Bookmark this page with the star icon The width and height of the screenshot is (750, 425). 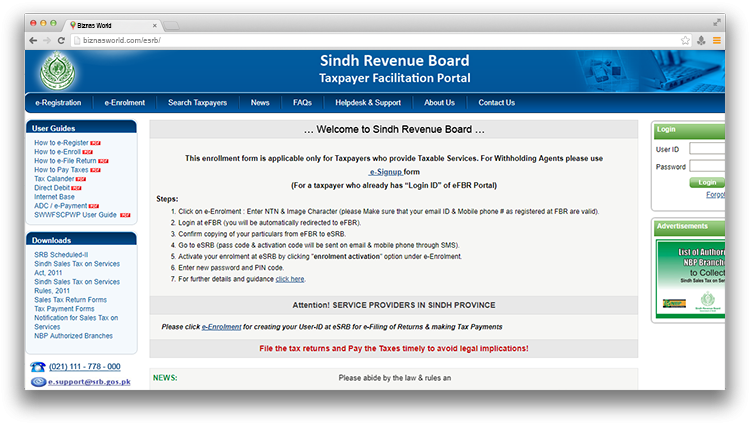[685, 40]
